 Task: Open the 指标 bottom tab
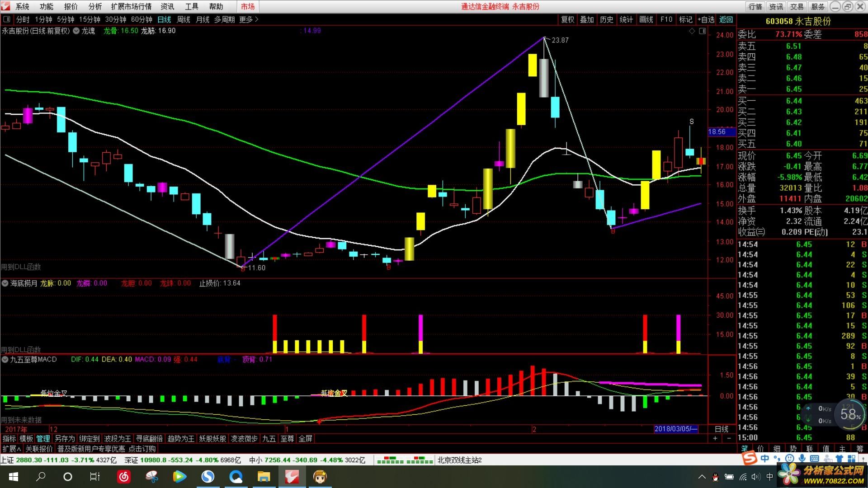(x=9, y=438)
